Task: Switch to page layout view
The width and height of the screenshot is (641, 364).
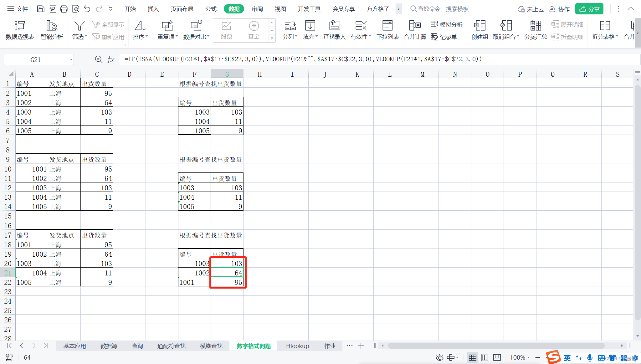Action: coord(485,357)
